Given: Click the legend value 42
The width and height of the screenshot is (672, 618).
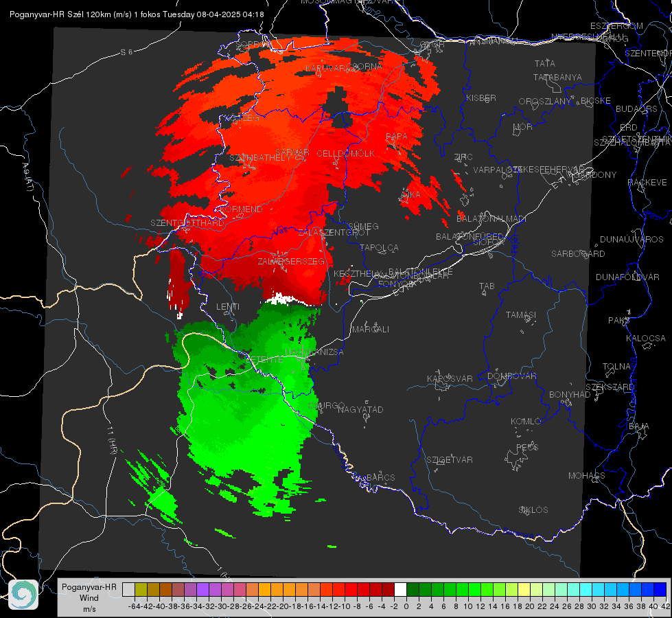Looking at the screenshot, I should [x=666, y=606].
